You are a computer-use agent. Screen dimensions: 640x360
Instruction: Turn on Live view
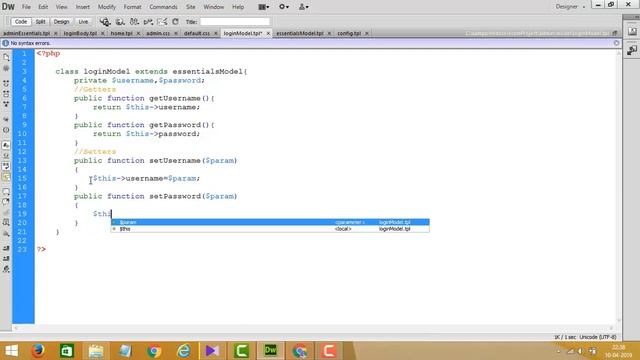(x=83, y=22)
